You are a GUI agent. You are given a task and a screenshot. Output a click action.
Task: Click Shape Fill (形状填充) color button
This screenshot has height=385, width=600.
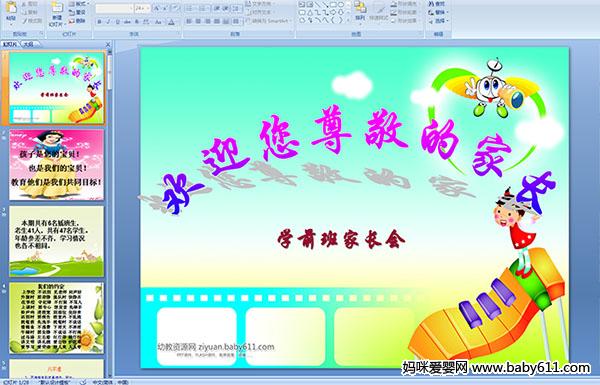(404, 4)
